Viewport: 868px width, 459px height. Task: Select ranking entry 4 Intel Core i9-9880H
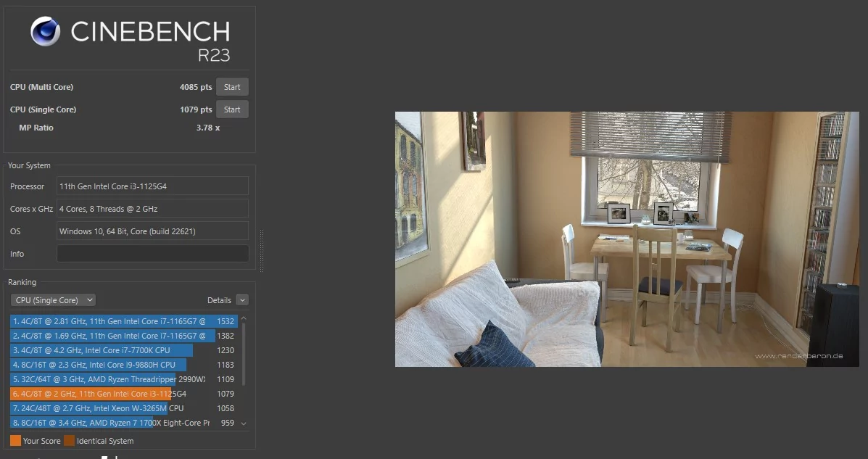pyautogui.click(x=124, y=365)
